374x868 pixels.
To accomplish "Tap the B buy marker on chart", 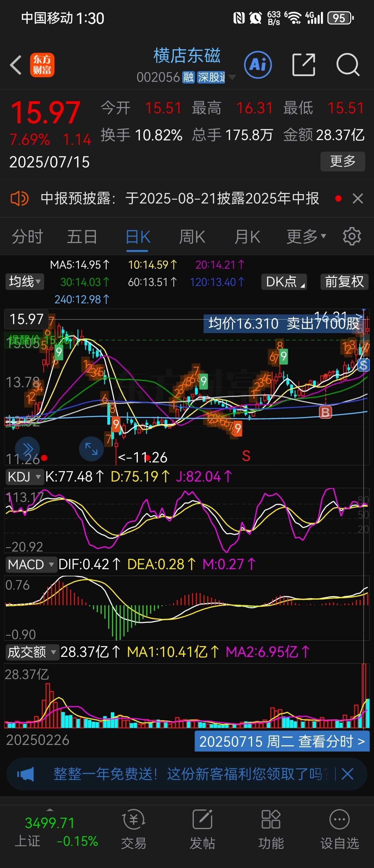I will click(x=325, y=412).
